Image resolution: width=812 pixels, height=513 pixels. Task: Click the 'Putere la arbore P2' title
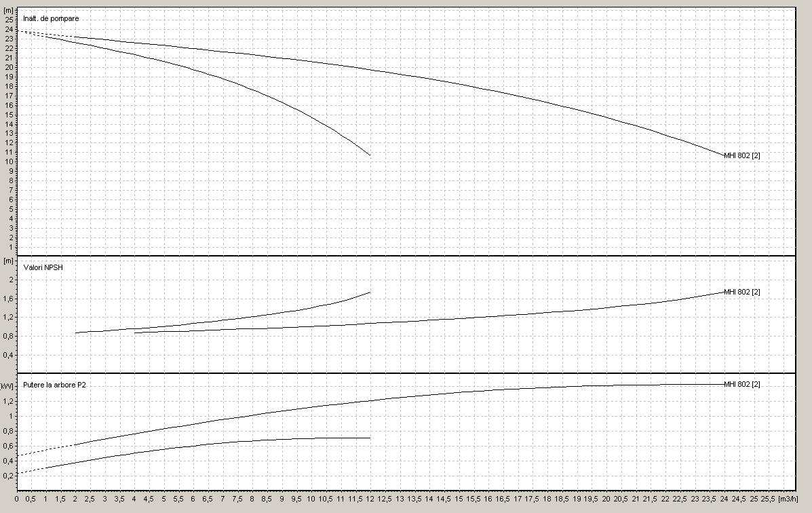(54, 385)
